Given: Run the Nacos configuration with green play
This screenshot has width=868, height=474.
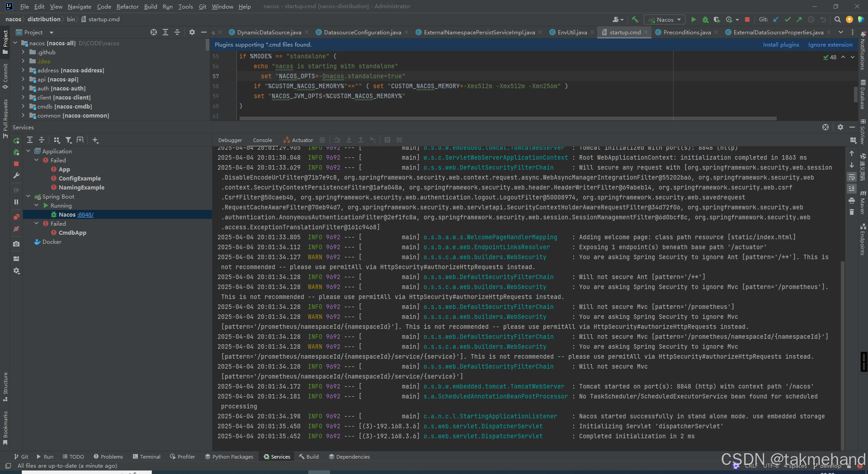Looking at the screenshot, I should [693, 19].
